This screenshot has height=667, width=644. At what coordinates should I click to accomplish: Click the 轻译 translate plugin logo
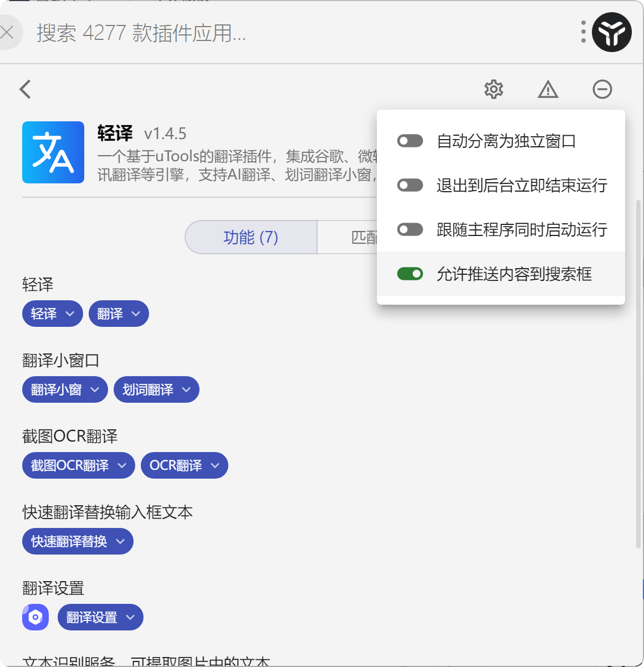[x=53, y=152]
